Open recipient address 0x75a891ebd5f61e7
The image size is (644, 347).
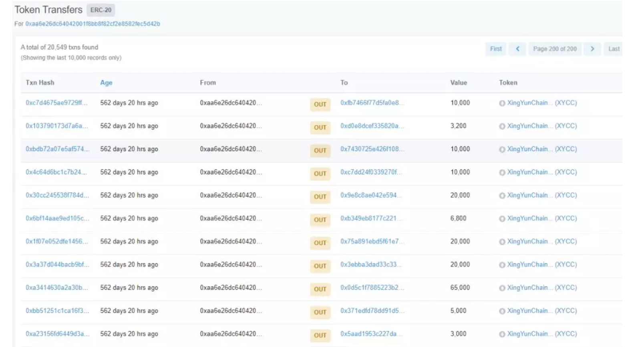pyautogui.click(x=372, y=241)
